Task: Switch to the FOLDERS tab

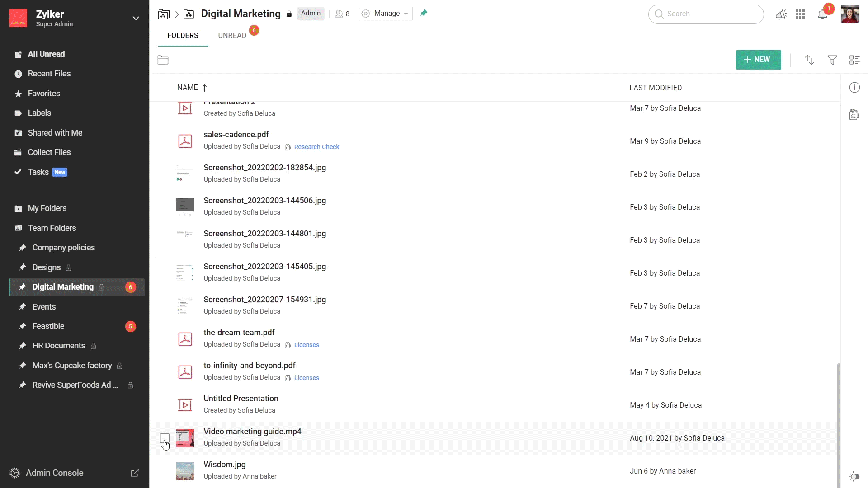Action: (183, 35)
